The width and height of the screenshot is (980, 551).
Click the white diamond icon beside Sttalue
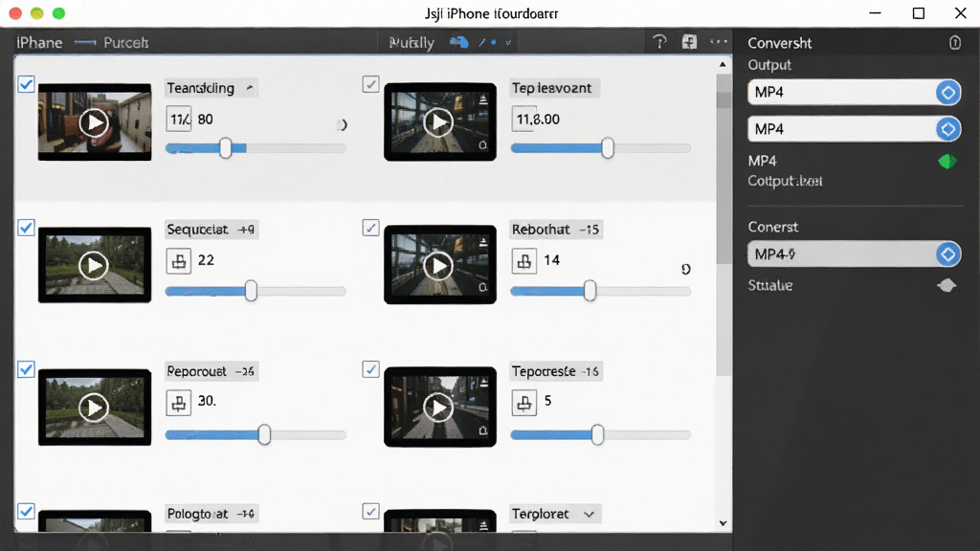(x=947, y=285)
